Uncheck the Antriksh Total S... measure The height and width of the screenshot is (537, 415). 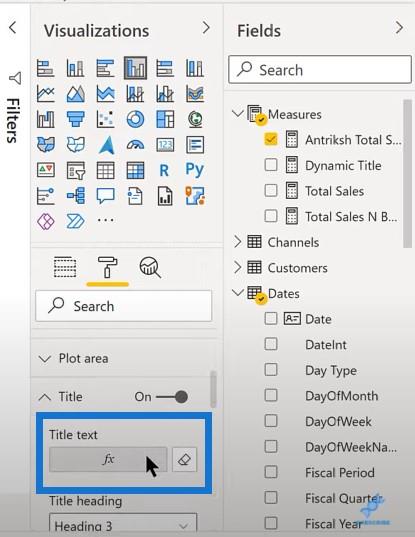point(271,140)
